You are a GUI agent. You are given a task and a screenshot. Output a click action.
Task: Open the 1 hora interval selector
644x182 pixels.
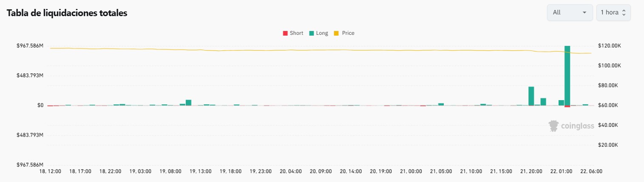[x=613, y=12]
